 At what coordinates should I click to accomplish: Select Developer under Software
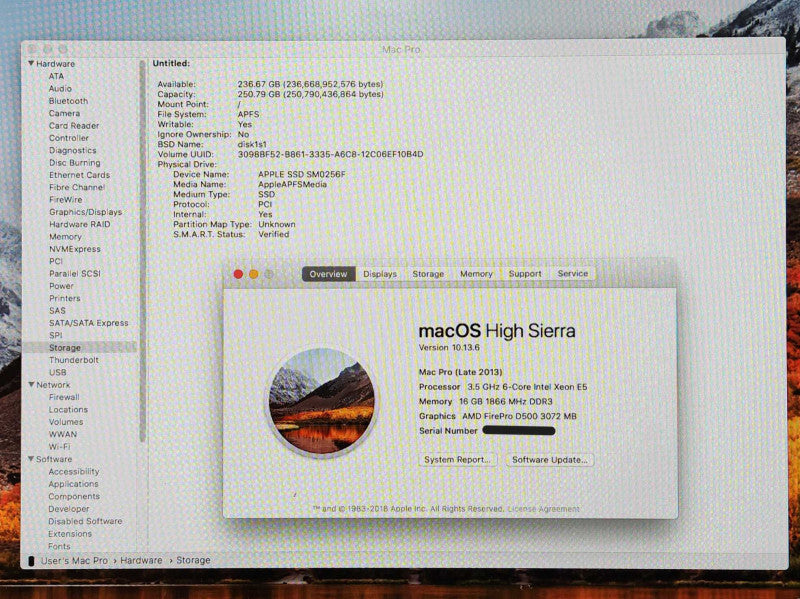coord(68,509)
